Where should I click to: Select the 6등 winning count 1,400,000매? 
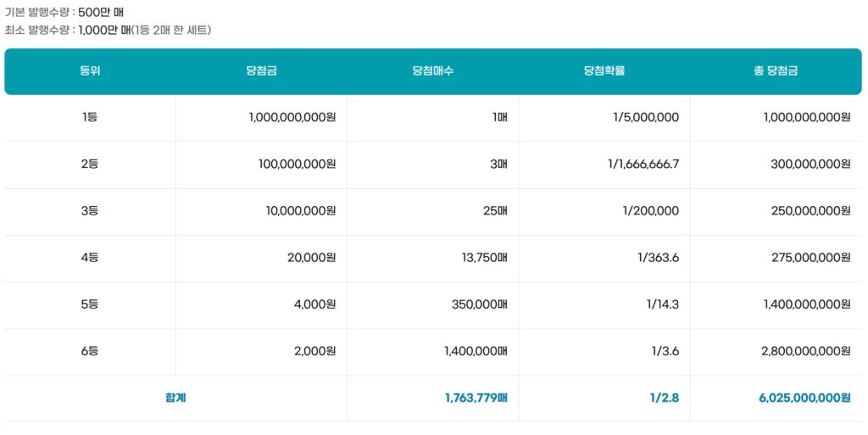pos(475,351)
